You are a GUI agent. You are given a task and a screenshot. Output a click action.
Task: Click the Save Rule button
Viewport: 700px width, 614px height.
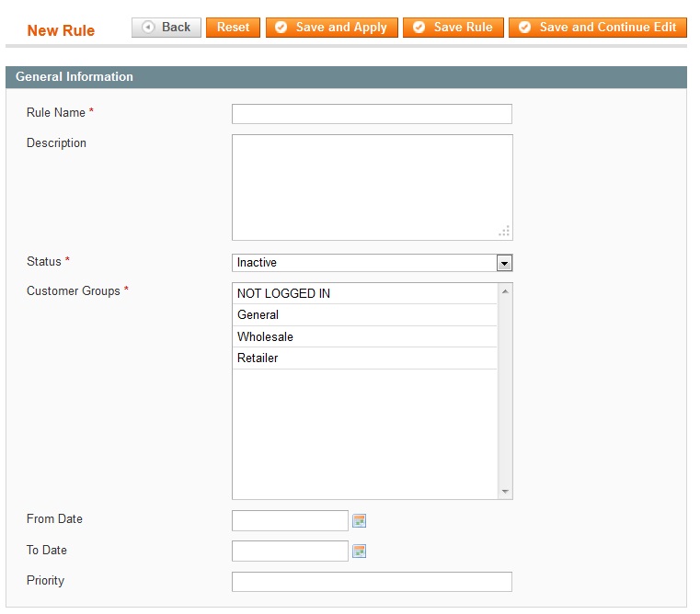[453, 28]
